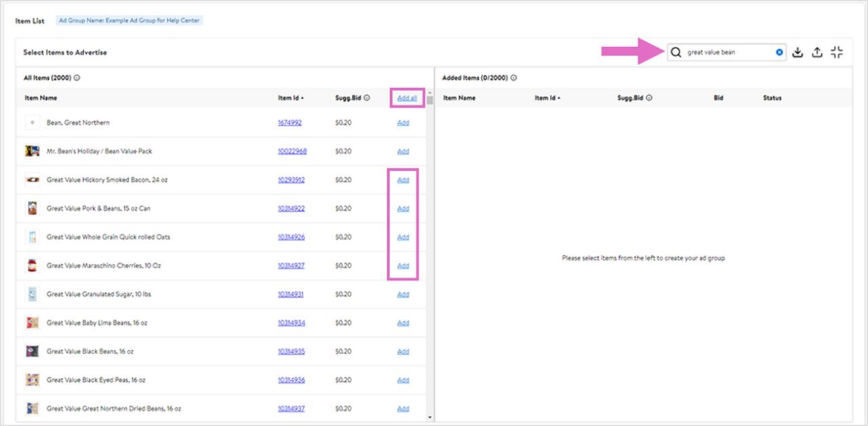Clear the search with the circular X icon

(778, 52)
